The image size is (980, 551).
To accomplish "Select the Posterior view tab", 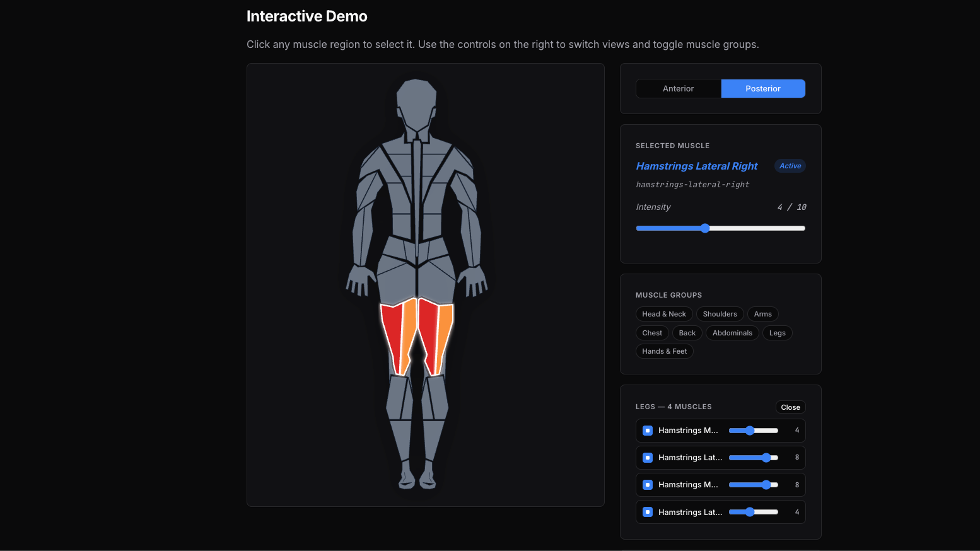I will coord(763,88).
